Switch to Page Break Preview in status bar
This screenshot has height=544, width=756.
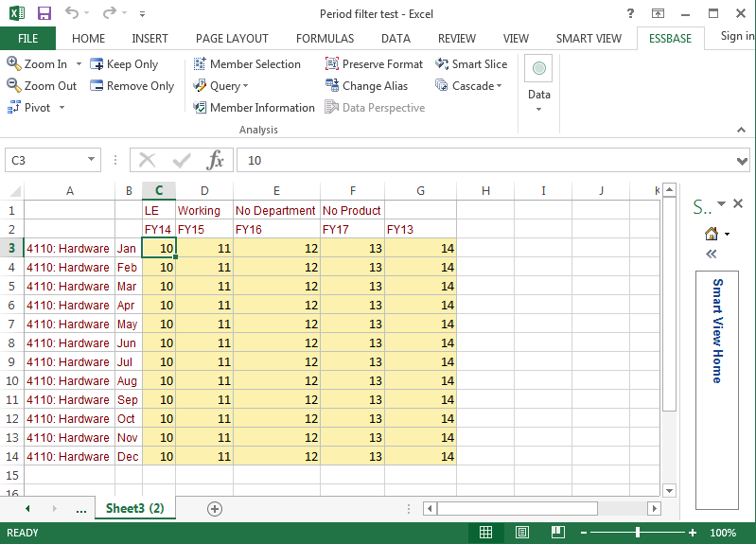[x=557, y=533]
